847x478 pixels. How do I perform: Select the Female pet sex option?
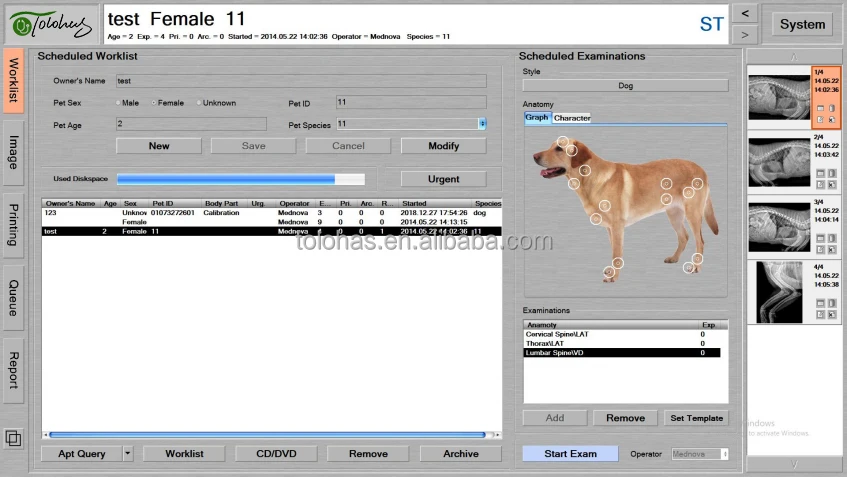tap(167, 103)
